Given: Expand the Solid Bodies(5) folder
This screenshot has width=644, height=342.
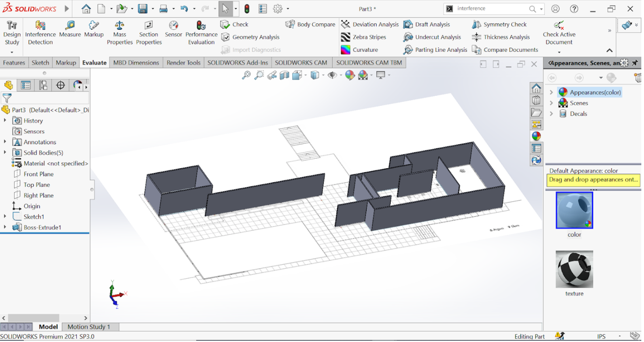Looking at the screenshot, I should click(x=5, y=153).
